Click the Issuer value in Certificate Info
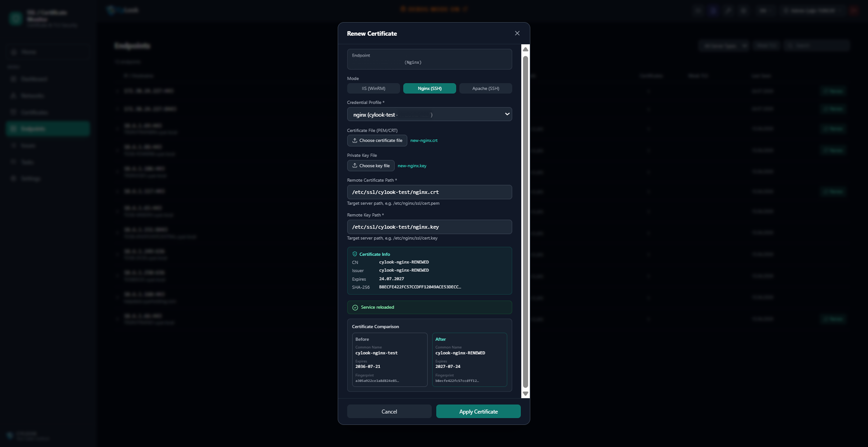 pyautogui.click(x=404, y=270)
